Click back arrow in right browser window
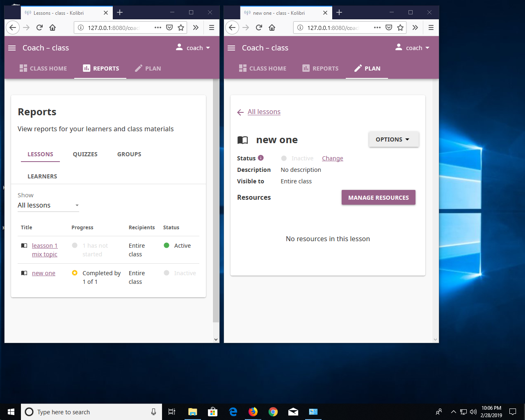This screenshot has width=525, height=420. (232, 27)
